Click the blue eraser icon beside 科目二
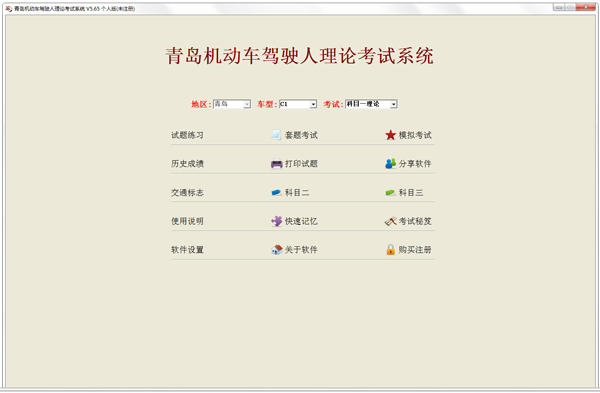This screenshot has width=600, height=393. click(276, 192)
